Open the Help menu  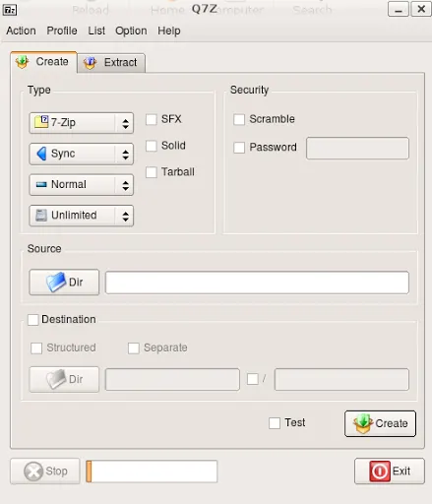tap(169, 31)
